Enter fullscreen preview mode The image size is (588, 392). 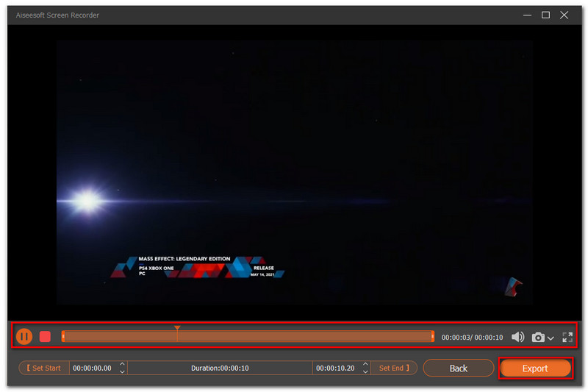[567, 338]
